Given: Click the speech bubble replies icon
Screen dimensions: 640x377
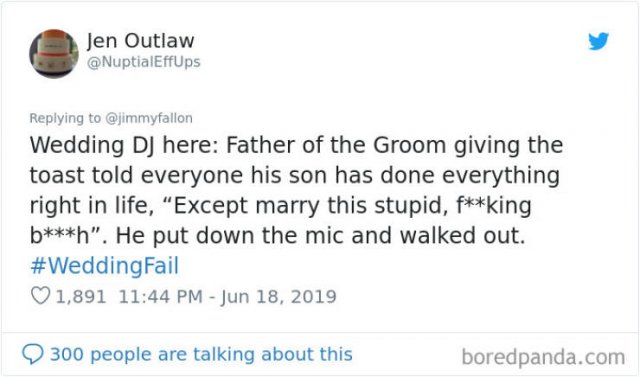Looking at the screenshot, I should click(33, 354).
